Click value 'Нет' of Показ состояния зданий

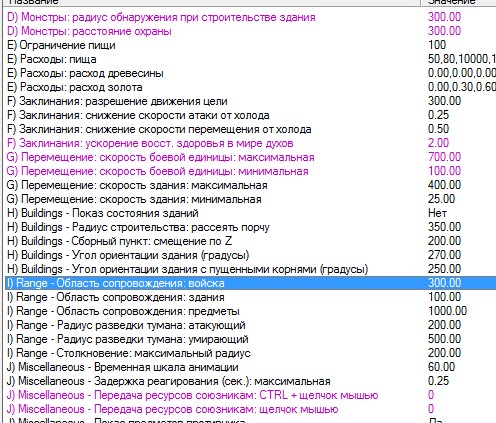[437, 213]
